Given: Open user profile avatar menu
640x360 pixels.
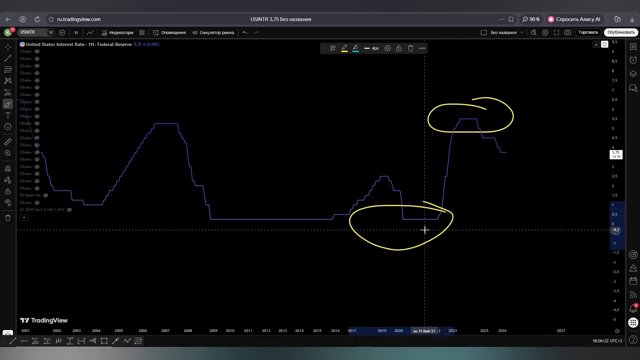Looking at the screenshot, I should (x=8, y=32).
